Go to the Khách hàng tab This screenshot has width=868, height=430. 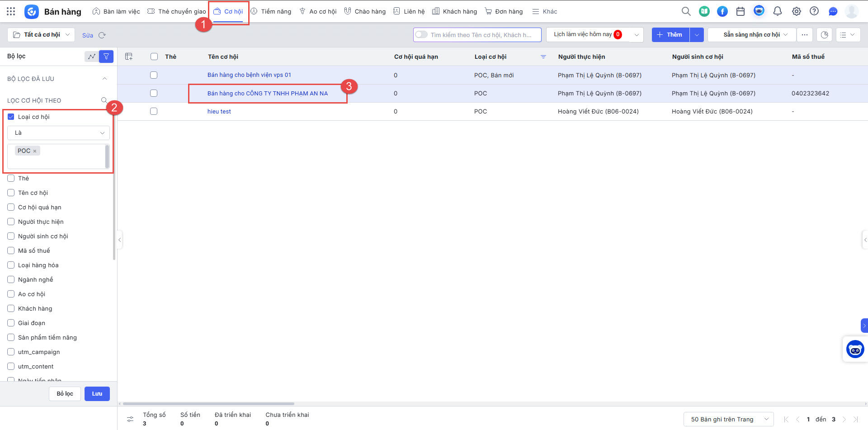click(454, 11)
